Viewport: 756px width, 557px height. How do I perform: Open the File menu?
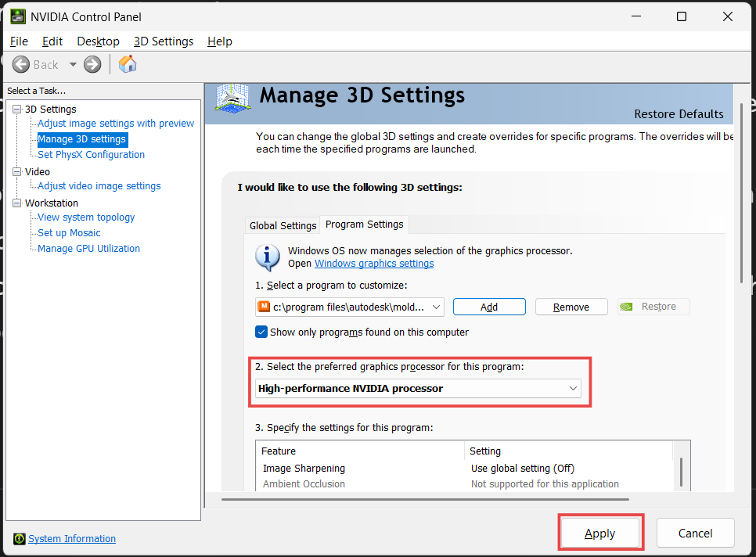click(x=19, y=41)
